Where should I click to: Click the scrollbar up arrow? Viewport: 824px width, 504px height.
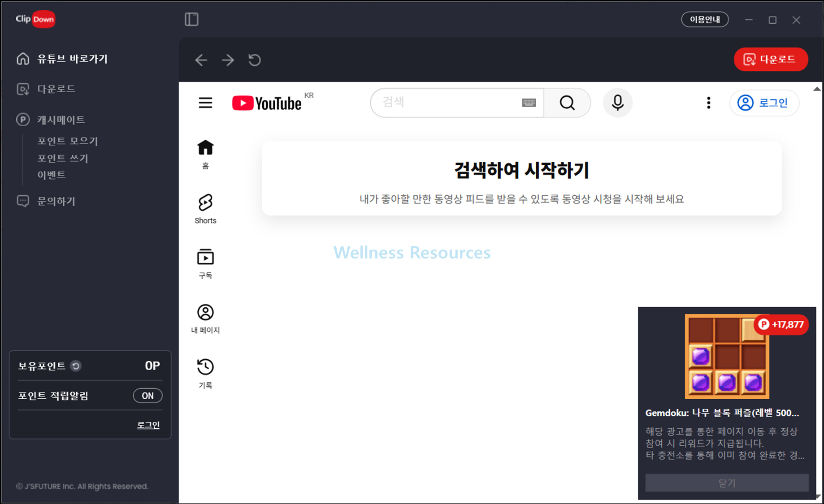pos(817,89)
